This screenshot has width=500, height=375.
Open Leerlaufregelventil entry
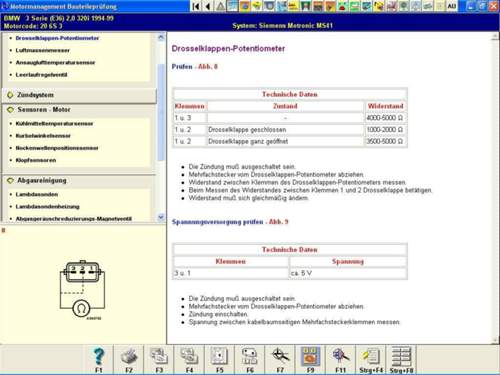pos(41,75)
